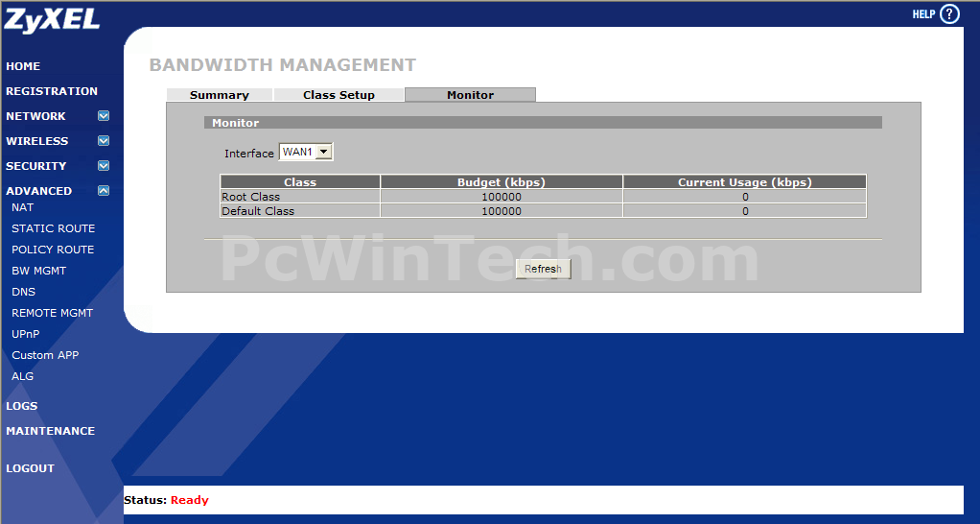This screenshot has width=980, height=524.
Task: Click the Class column header
Action: pos(300,182)
